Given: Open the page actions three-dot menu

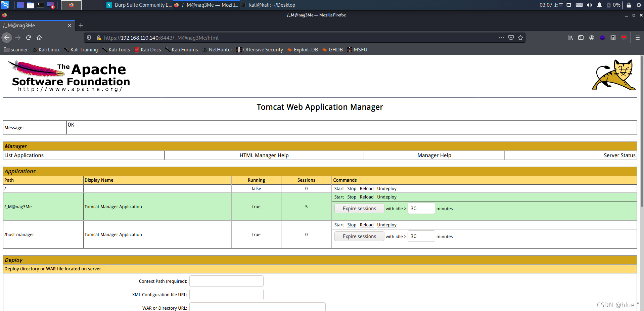Looking at the screenshot, I should click(x=502, y=38).
